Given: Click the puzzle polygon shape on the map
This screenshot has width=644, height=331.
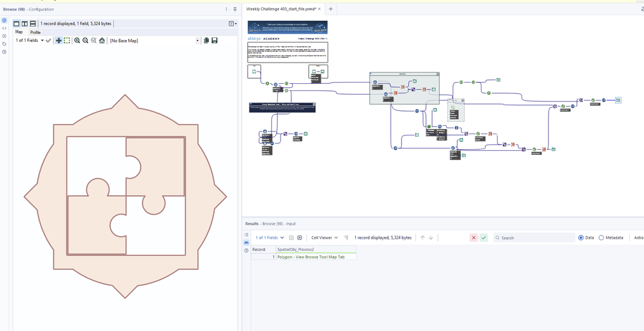Looking at the screenshot, I should pyautogui.click(x=125, y=196).
